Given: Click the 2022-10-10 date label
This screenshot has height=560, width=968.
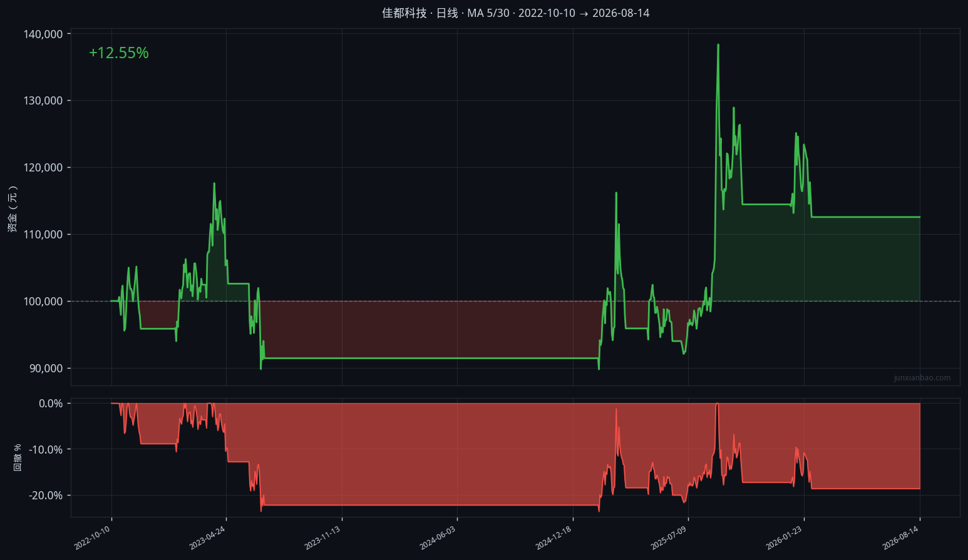Looking at the screenshot, I should (x=92, y=538).
